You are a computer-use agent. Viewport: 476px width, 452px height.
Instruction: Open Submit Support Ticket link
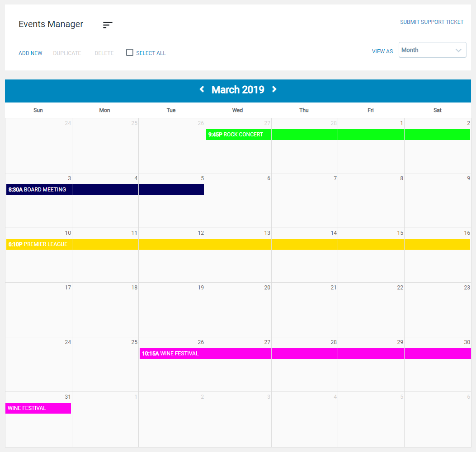click(432, 22)
